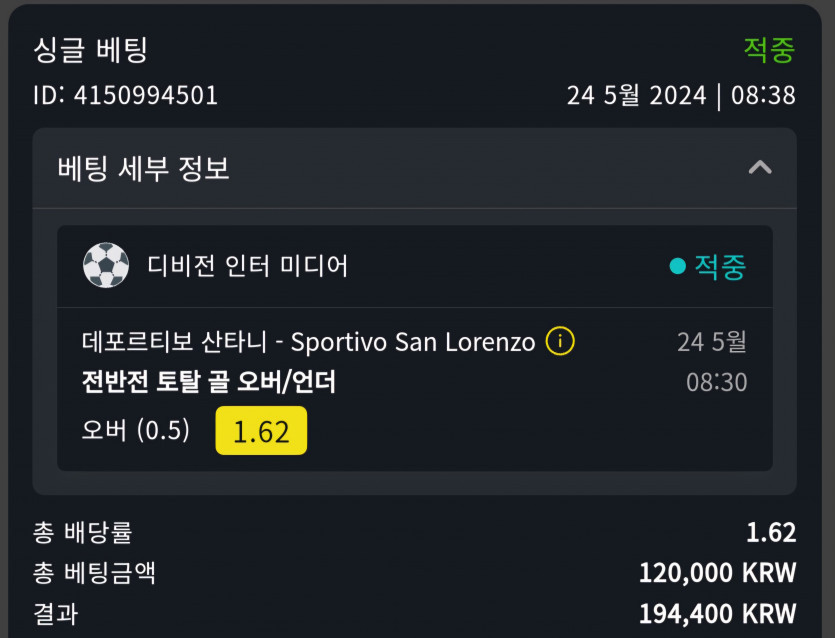The image size is (835, 638).
Task: Open the 디비전 인터 미디어 league name
Action: 247,266
